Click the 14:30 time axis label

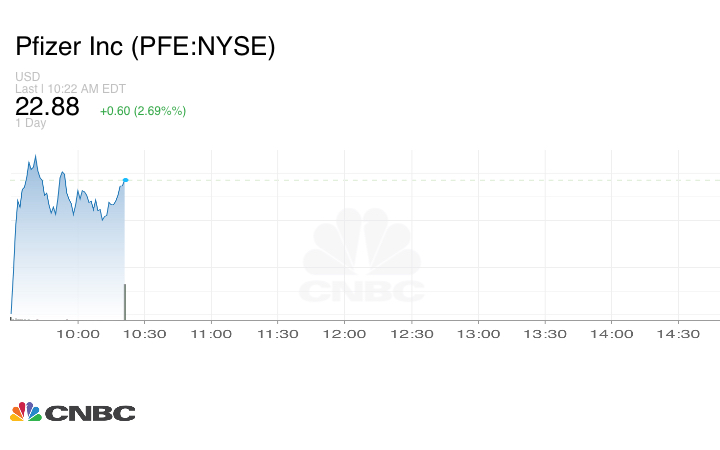coord(678,335)
